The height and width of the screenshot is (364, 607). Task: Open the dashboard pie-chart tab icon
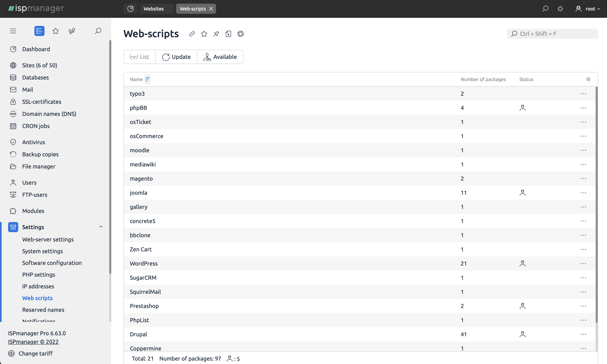(131, 8)
